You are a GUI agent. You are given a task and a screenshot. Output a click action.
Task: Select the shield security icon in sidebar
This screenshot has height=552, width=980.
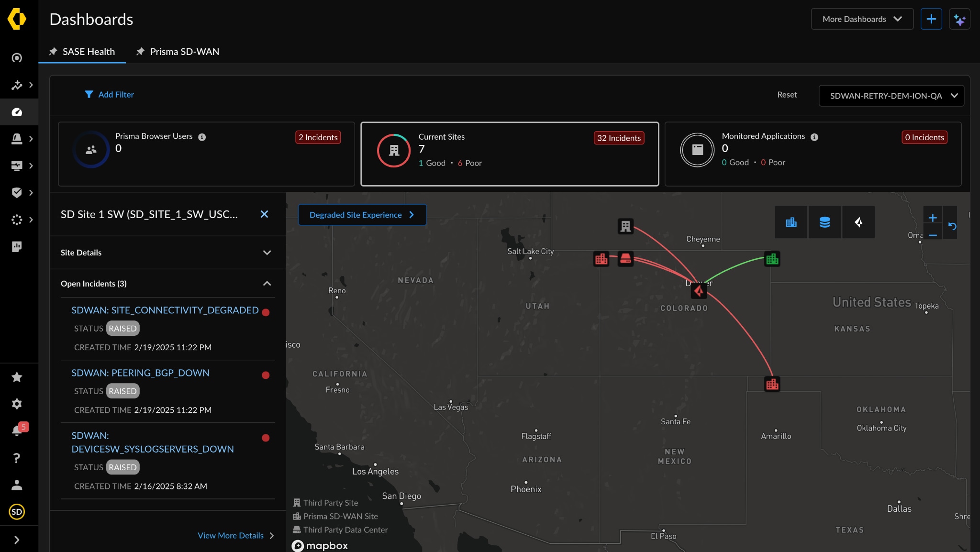coord(18,193)
